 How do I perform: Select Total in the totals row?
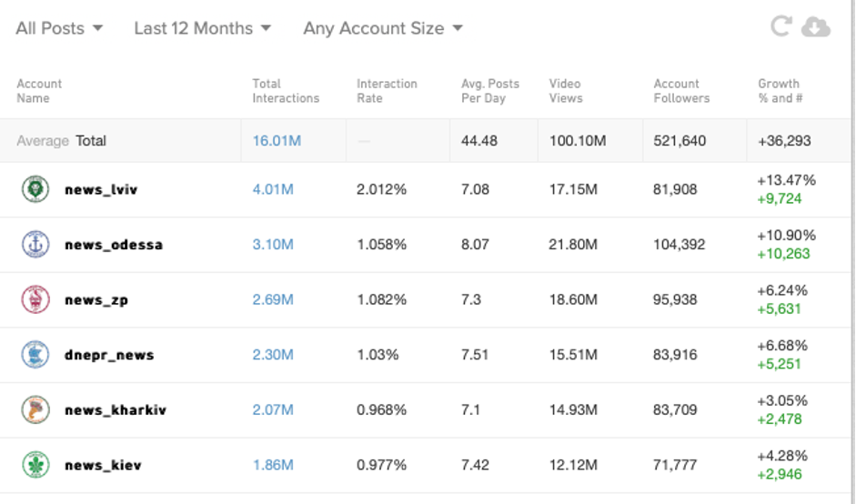tap(91, 141)
